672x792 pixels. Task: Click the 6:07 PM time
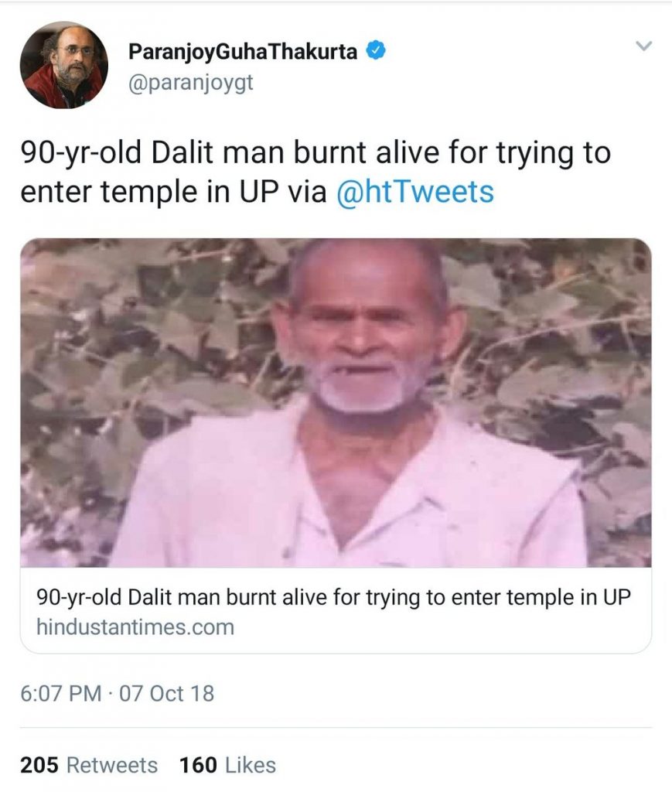click(61, 693)
